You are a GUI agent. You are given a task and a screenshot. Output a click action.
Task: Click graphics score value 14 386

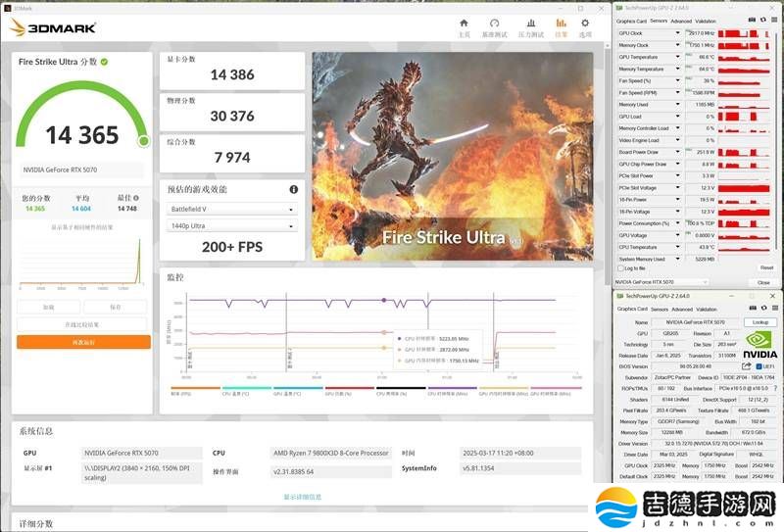[x=232, y=75]
